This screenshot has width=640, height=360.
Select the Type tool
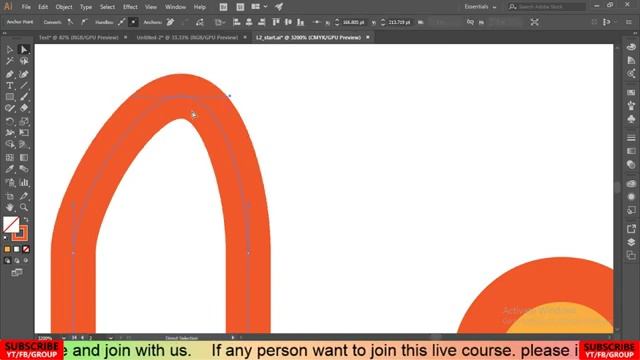10,86
